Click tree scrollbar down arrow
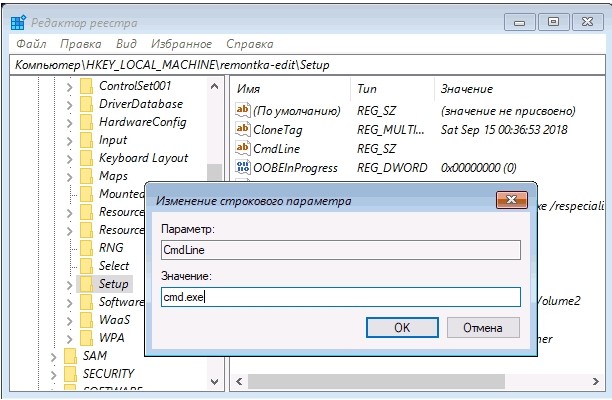This screenshot has height=400, width=612. click(x=214, y=382)
